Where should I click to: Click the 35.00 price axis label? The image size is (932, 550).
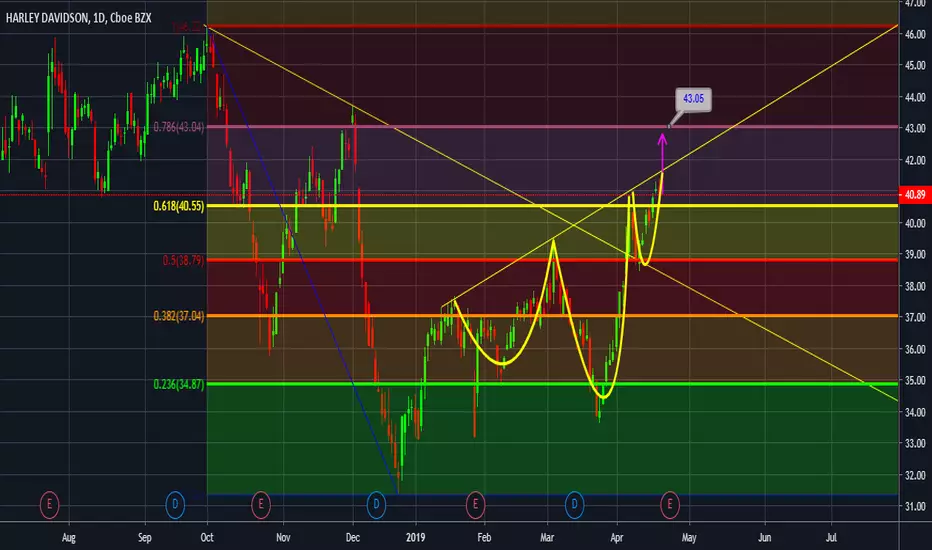915,381
